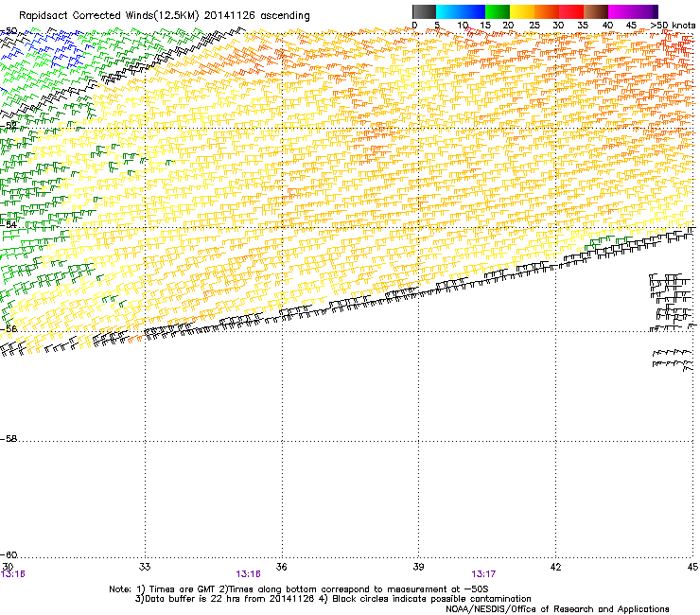Image resolution: width=700 pixels, height=615 pixels.
Task: Click the '-52' latitude axis label
Action: coord(9,126)
